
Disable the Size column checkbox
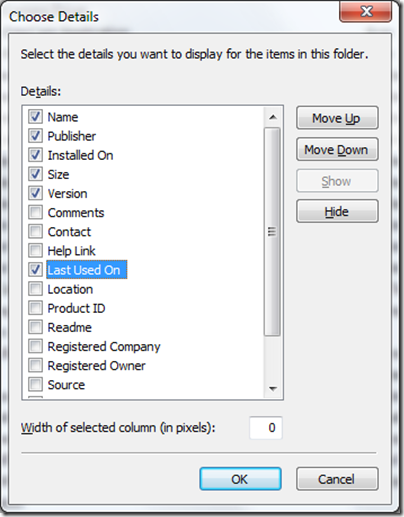tap(35, 174)
